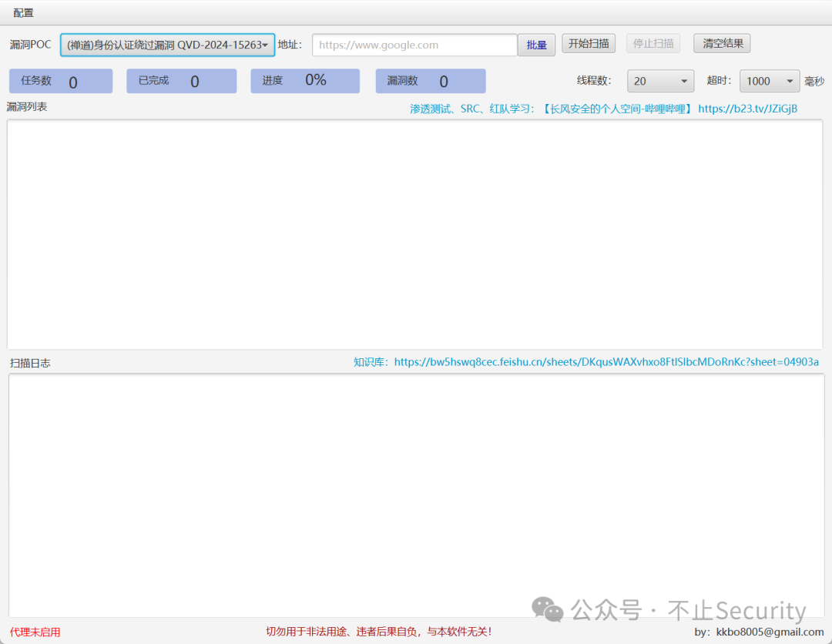Click the 开始扫描 start scan button
832x644 pixels.
tap(588, 43)
